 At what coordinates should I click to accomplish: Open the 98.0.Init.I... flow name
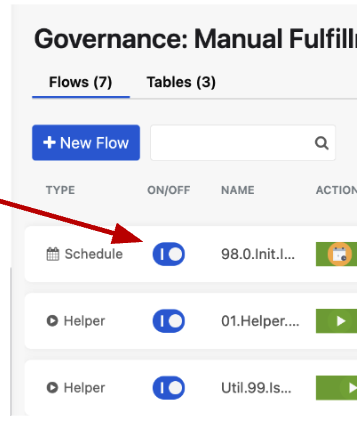click(258, 254)
